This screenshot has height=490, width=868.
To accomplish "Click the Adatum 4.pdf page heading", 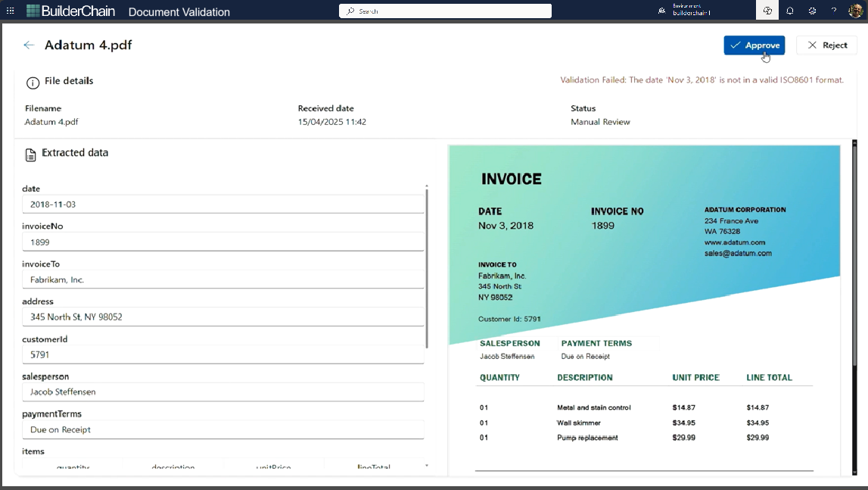I will pyautogui.click(x=88, y=45).
